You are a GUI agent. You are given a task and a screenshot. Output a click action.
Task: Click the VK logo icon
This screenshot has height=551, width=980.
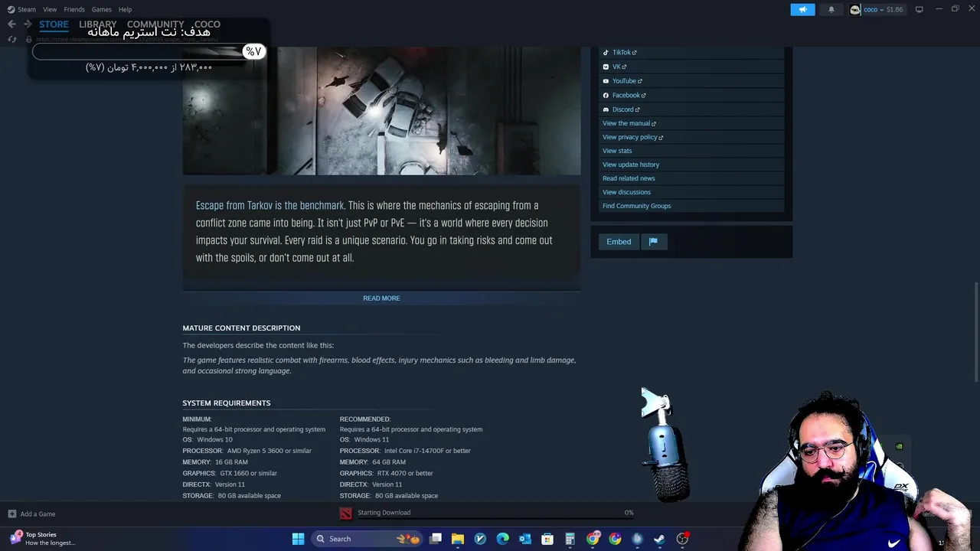pos(606,67)
